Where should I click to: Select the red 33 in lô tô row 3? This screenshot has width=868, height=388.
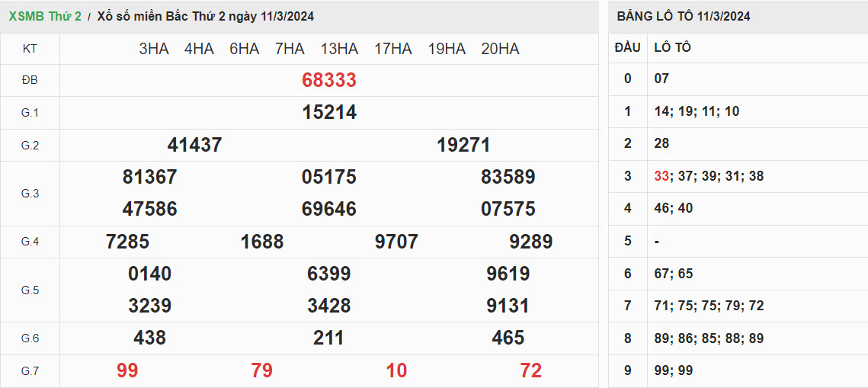pyautogui.click(x=661, y=176)
